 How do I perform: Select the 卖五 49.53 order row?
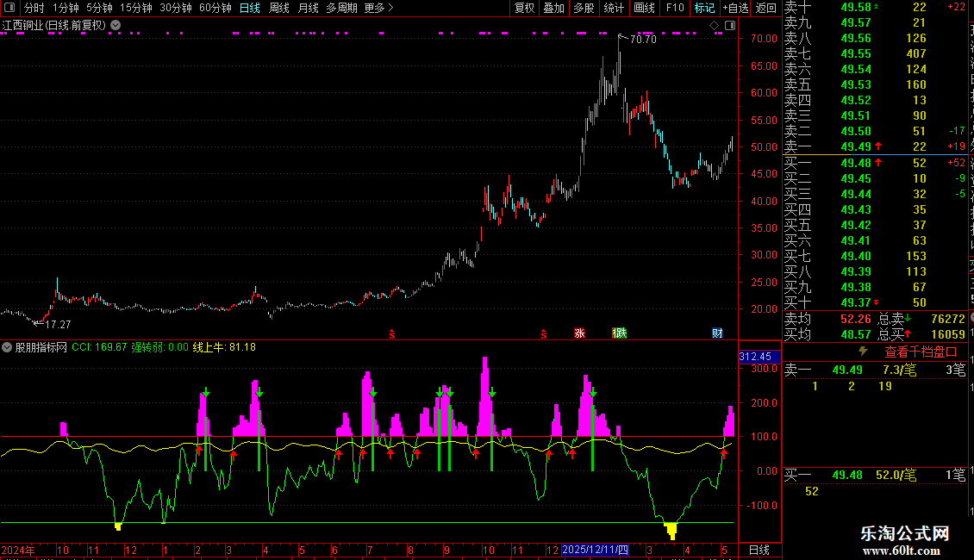875,84
